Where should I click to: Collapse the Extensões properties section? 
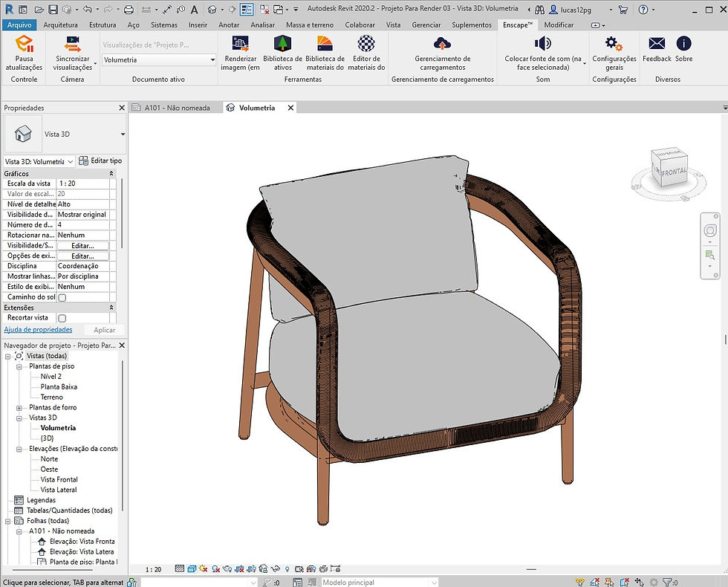pos(111,308)
